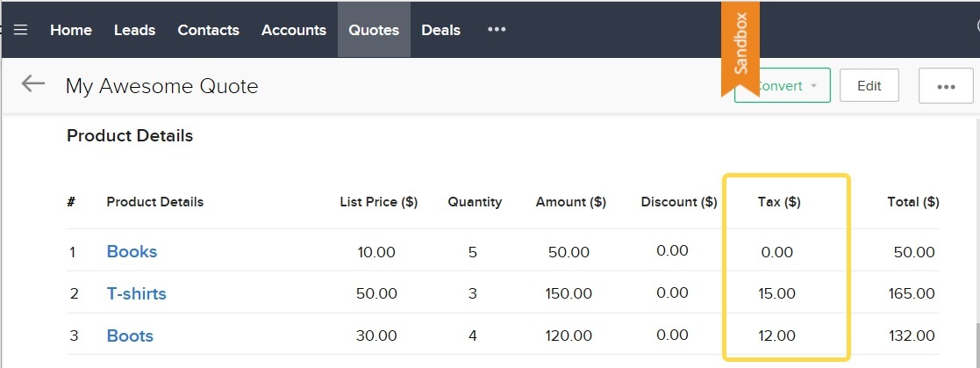The width and height of the screenshot is (980, 368).
Task: Open the T-shirts product link
Action: coord(136,293)
